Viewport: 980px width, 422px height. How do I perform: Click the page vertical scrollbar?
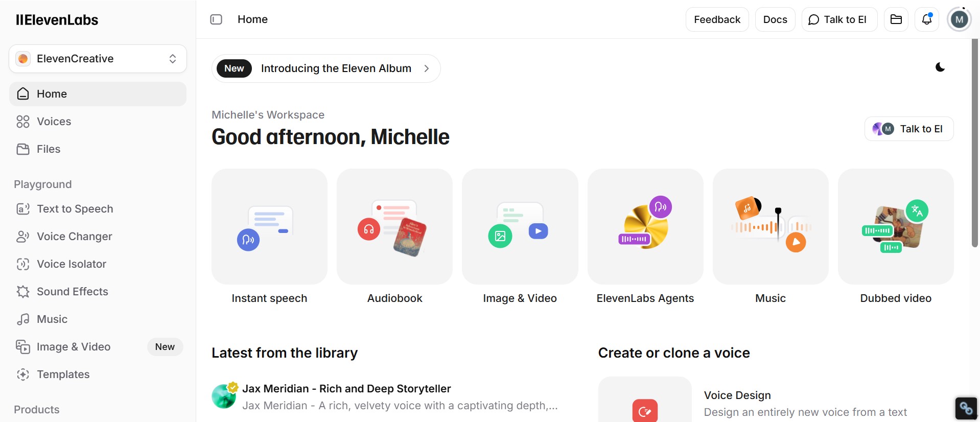click(x=974, y=143)
